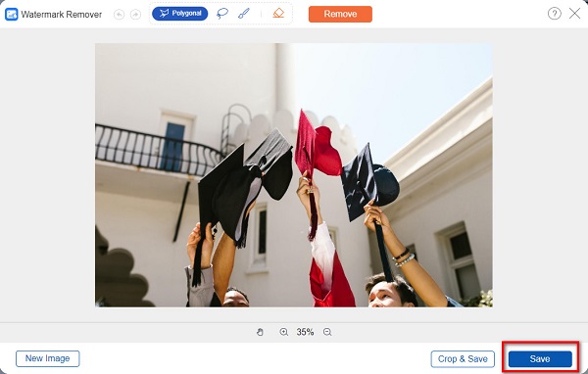Click the Watermark Remover title text
This screenshot has height=374, width=588.
62,15
